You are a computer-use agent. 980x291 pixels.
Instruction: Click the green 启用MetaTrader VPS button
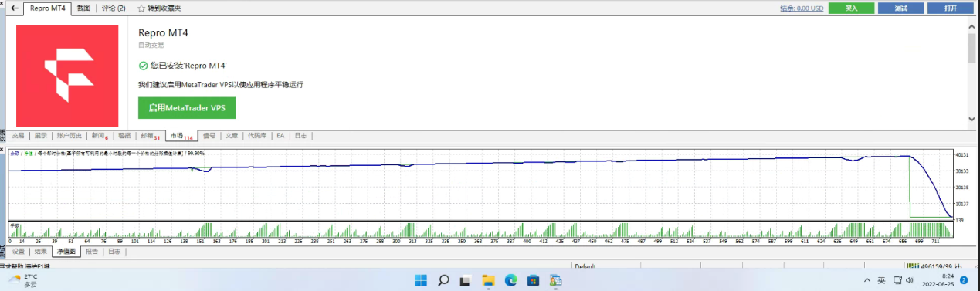[187, 108]
